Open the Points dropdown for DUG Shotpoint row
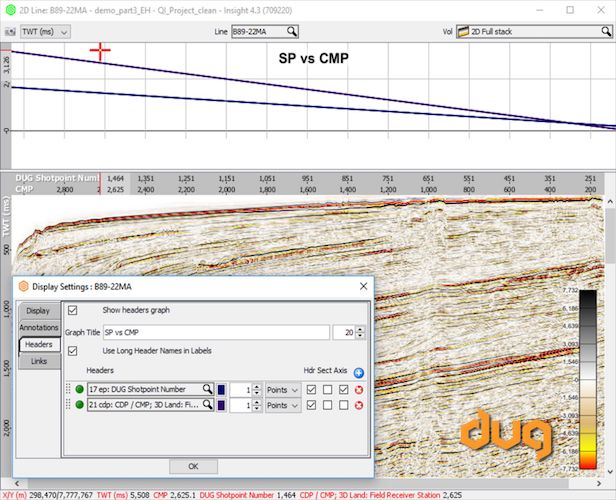 click(x=282, y=389)
